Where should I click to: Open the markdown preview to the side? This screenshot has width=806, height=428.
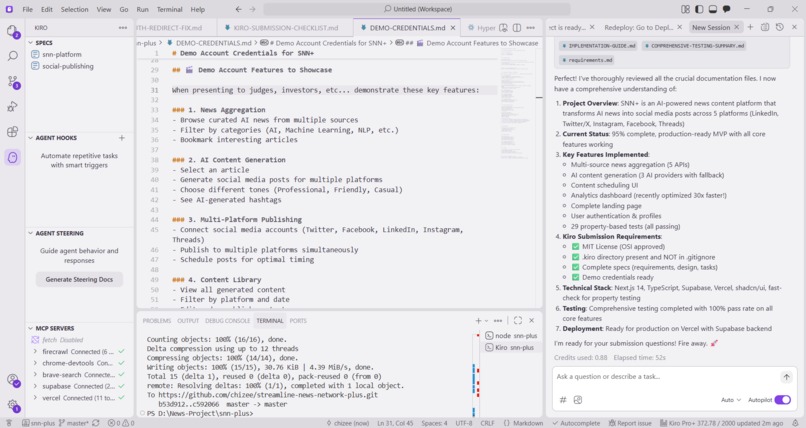pyautogui.click(x=503, y=28)
